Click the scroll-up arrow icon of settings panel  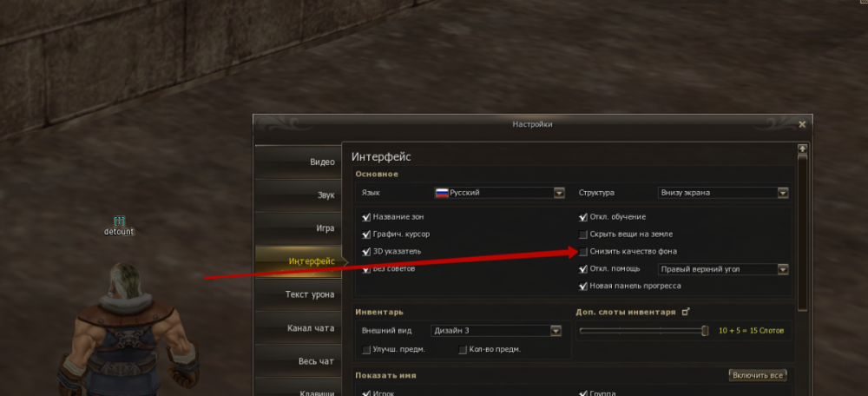pos(802,149)
